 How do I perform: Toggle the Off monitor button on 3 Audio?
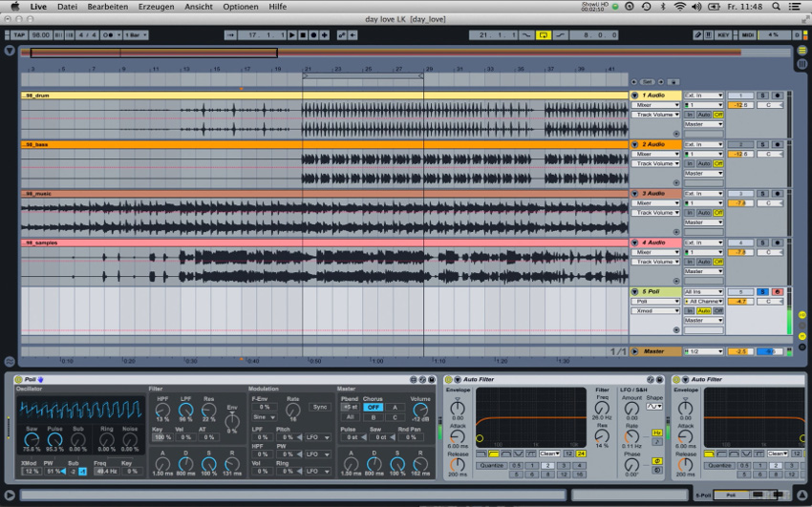point(717,213)
